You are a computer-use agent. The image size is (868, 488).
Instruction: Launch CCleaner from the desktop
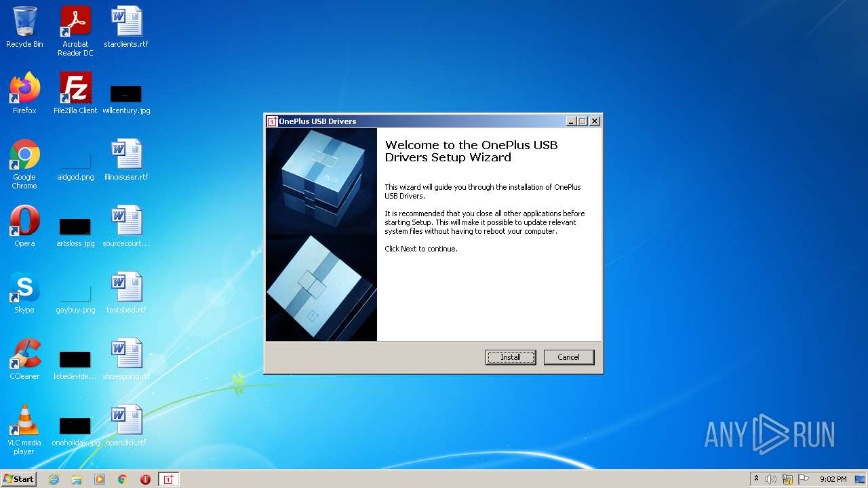click(24, 359)
